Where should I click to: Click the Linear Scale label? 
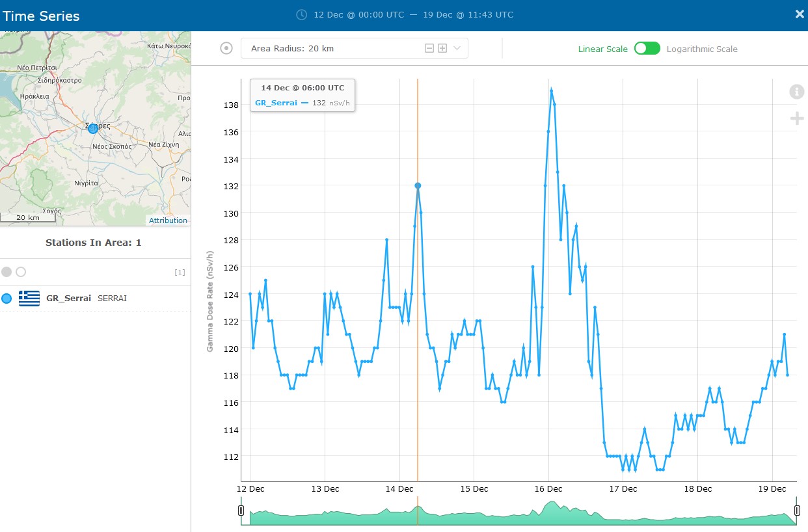pos(602,49)
